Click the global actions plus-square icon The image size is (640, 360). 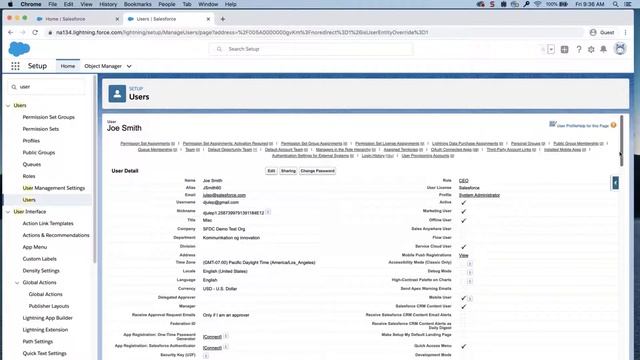564,49
